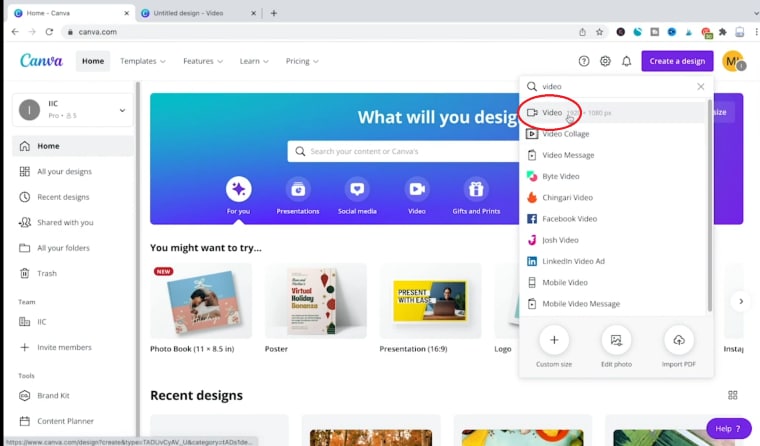Click the Home tab in top navigation

click(x=93, y=61)
